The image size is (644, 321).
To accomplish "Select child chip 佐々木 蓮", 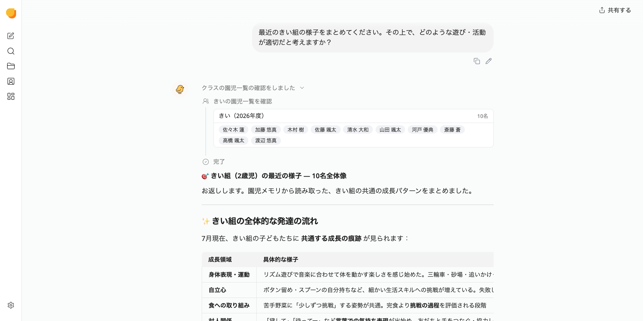I will [234, 130].
